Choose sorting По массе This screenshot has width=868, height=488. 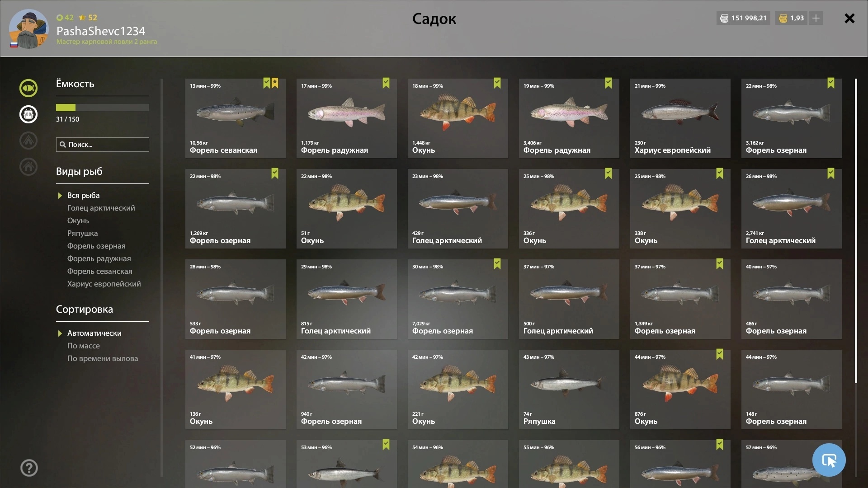pos(83,346)
